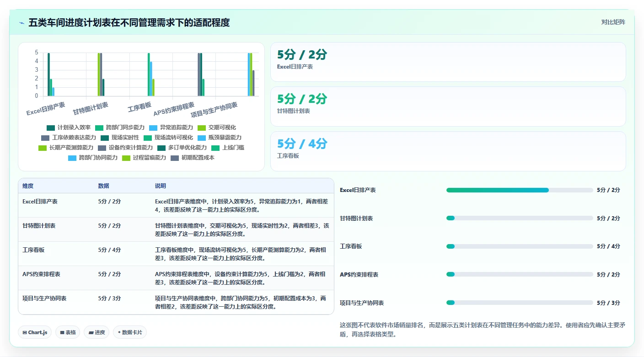Click the 甘特图计划表 label on the chart axis
The height and width of the screenshot is (357, 644).
click(91, 109)
